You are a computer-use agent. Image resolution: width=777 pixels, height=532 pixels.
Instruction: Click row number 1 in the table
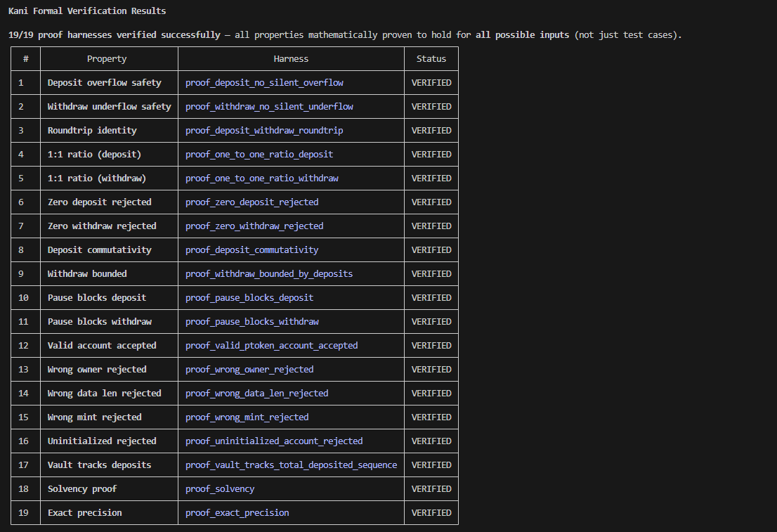point(21,83)
